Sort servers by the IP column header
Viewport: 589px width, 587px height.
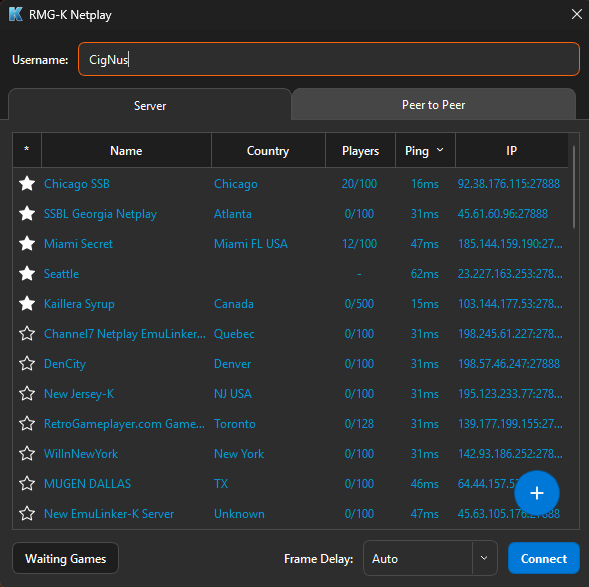(x=511, y=151)
